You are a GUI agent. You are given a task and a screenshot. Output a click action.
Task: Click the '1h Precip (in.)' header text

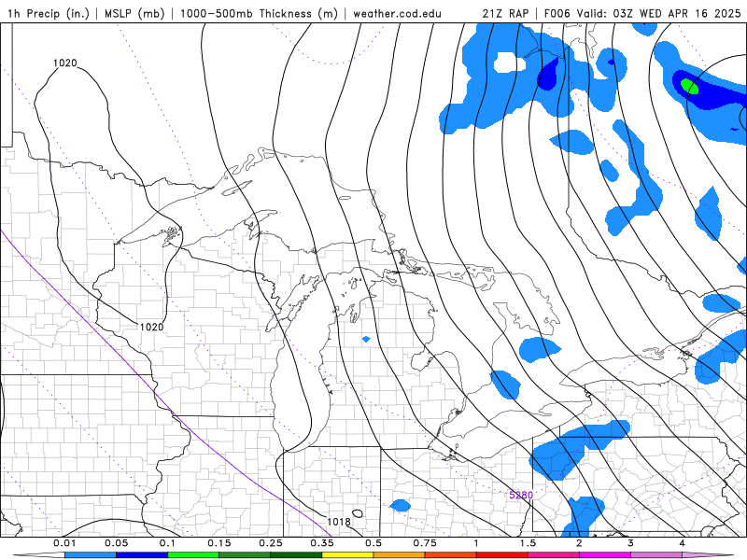(49, 13)
